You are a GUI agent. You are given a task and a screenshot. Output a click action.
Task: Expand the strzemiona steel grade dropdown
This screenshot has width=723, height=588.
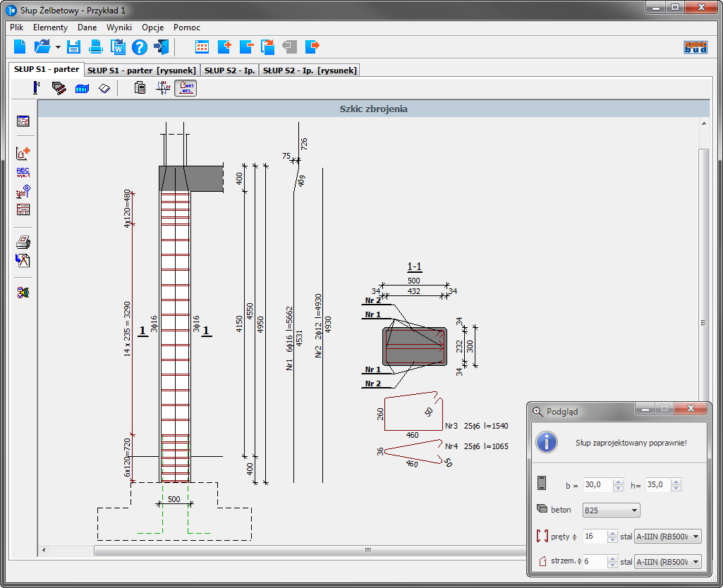[x=668, y=562]
